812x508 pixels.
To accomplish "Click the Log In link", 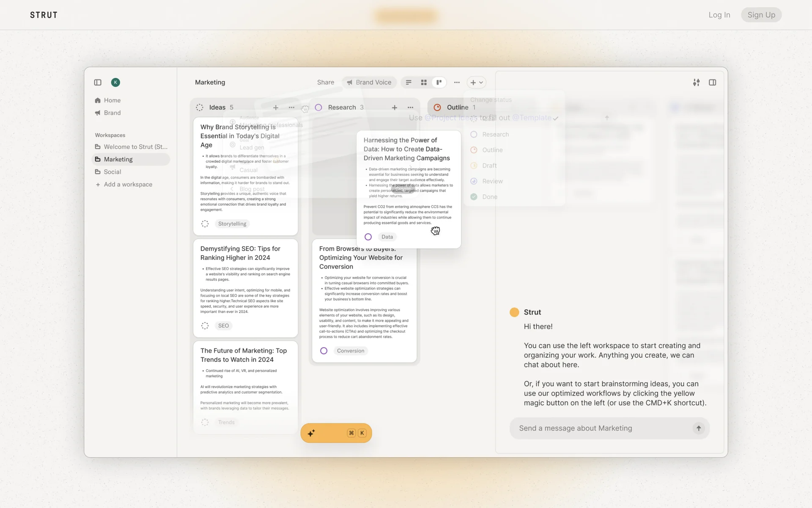I will [719, 15].
